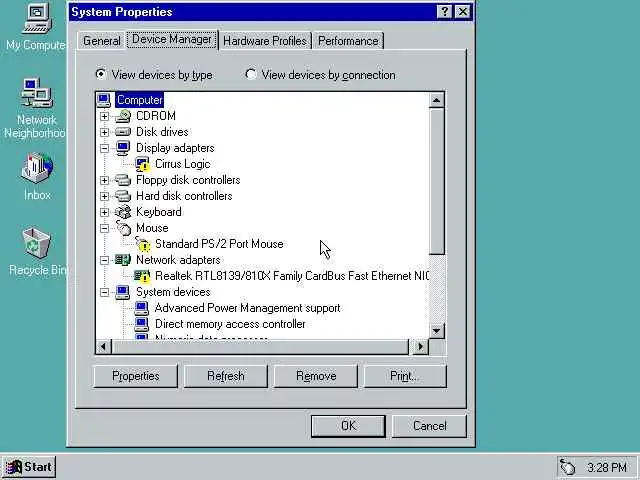Switch to the Performance tab
The height and width of the screenshot is (480, 640).
pos(348,41)
